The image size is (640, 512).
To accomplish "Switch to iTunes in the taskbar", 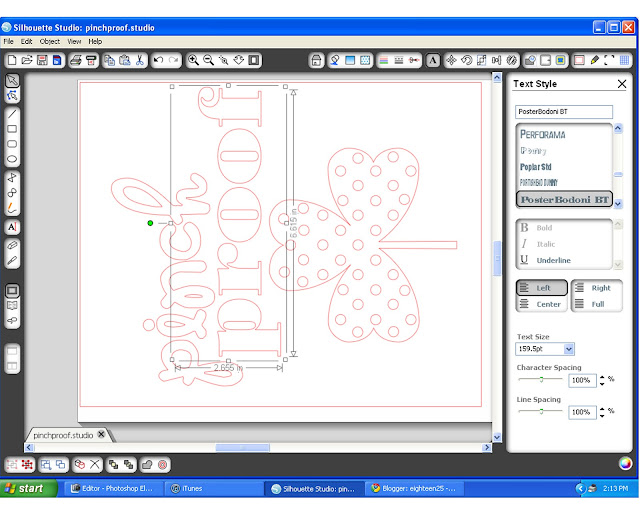I will click(214, 488).
